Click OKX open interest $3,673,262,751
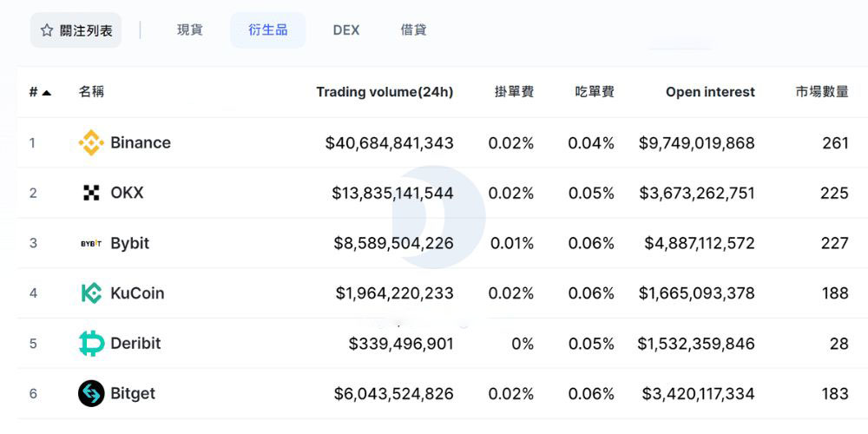 coord(697,194)
